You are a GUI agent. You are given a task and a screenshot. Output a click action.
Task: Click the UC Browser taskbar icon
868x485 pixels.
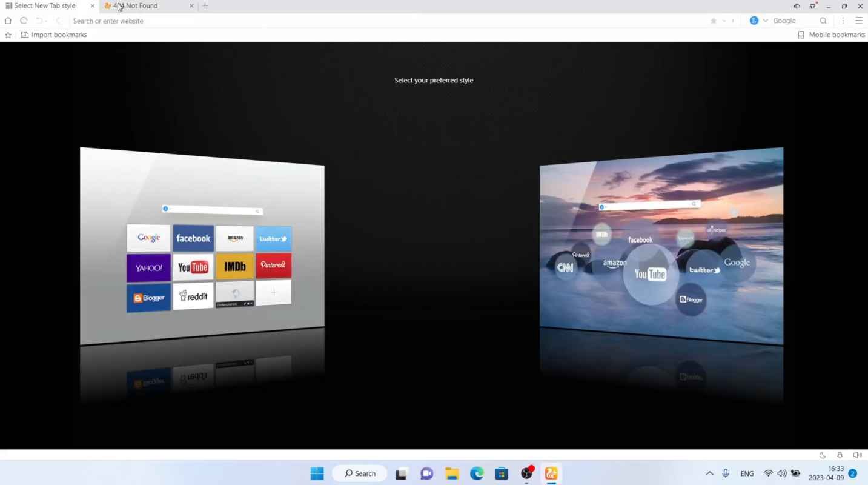(x=551, y=473)
